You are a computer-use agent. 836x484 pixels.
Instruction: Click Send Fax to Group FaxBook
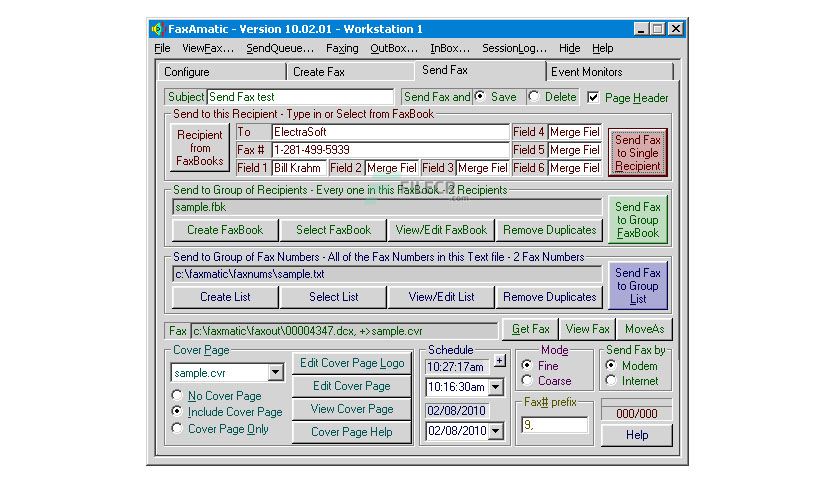tap(638, 220)
